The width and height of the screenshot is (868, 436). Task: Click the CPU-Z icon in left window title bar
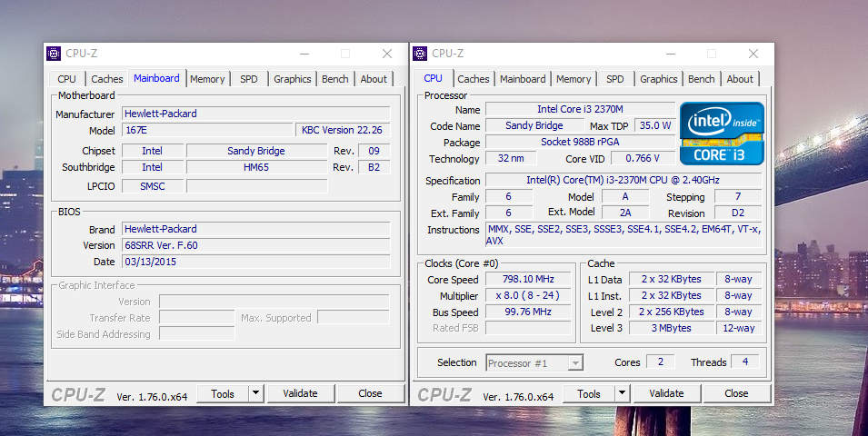[54, 54]
